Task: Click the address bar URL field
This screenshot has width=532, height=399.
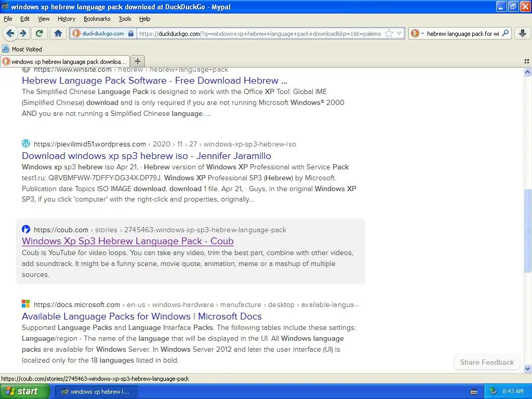Action: coord(260,34)
